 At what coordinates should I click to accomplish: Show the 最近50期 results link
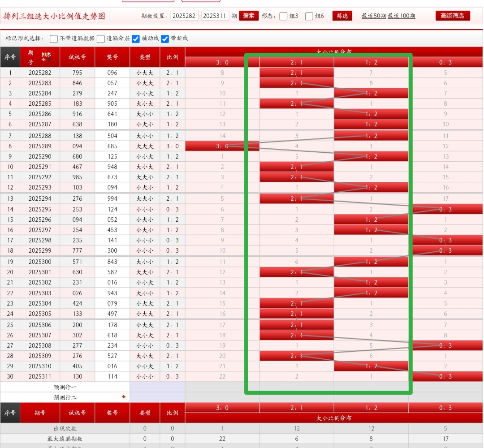374,16
